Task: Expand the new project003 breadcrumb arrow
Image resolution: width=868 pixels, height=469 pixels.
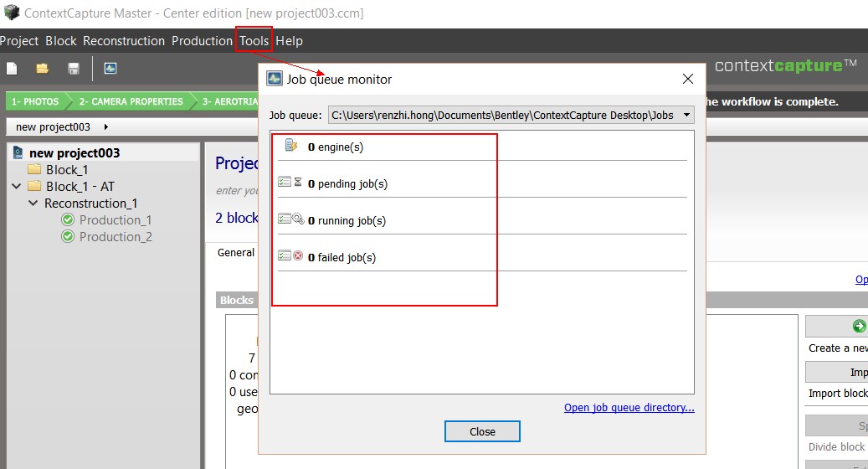Action: (105, 126)
